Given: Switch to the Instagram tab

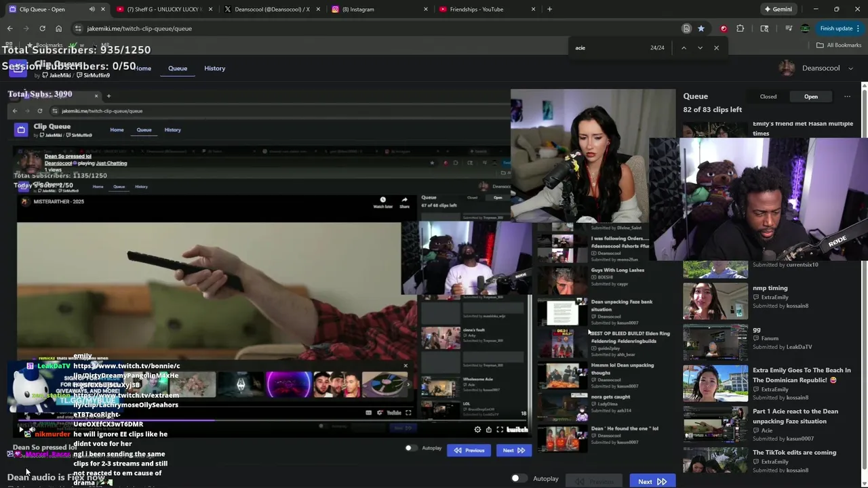Looking at the screenshot, I should [378, 9].
